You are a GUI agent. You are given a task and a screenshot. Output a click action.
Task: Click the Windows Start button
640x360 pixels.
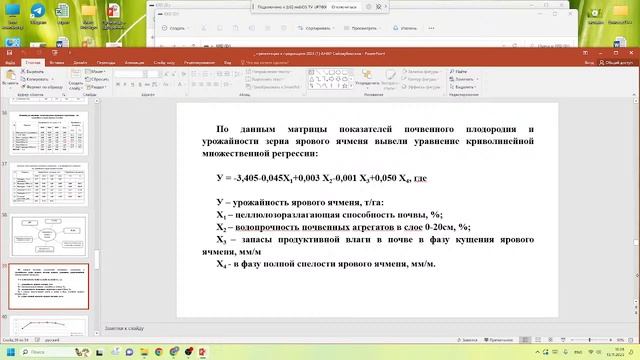[11, 352]
